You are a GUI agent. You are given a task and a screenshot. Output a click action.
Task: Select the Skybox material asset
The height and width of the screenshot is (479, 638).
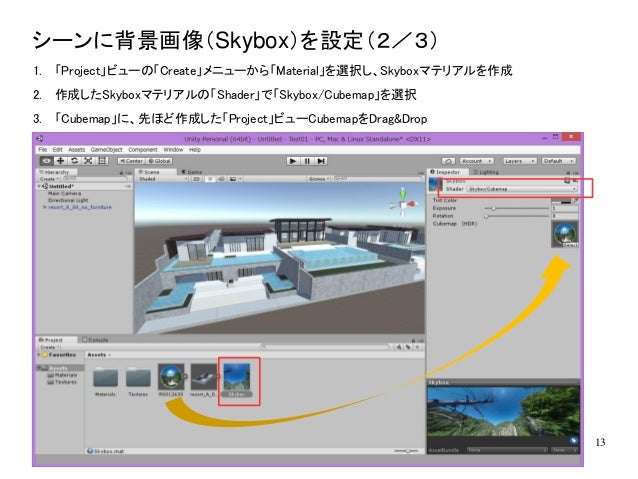237,376
